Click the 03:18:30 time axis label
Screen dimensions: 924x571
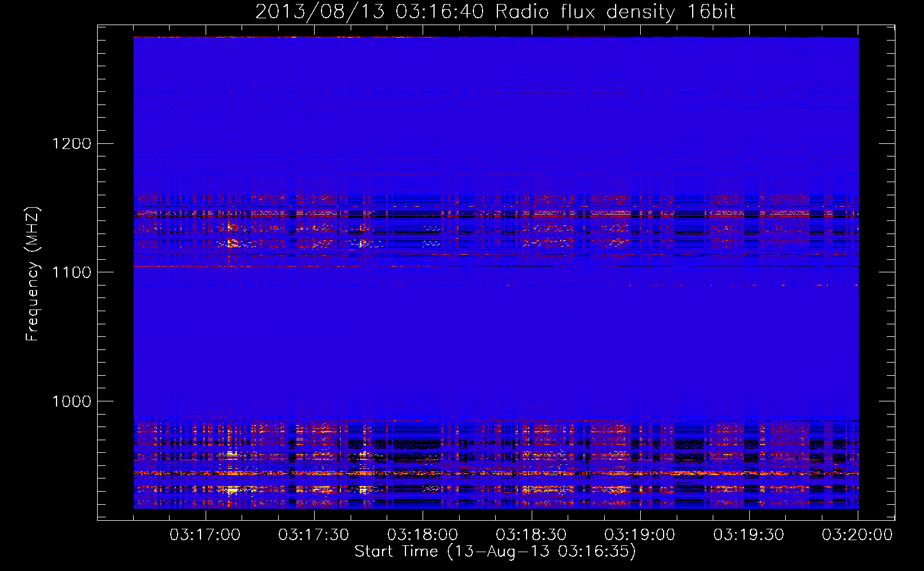(x=531, y=535)
